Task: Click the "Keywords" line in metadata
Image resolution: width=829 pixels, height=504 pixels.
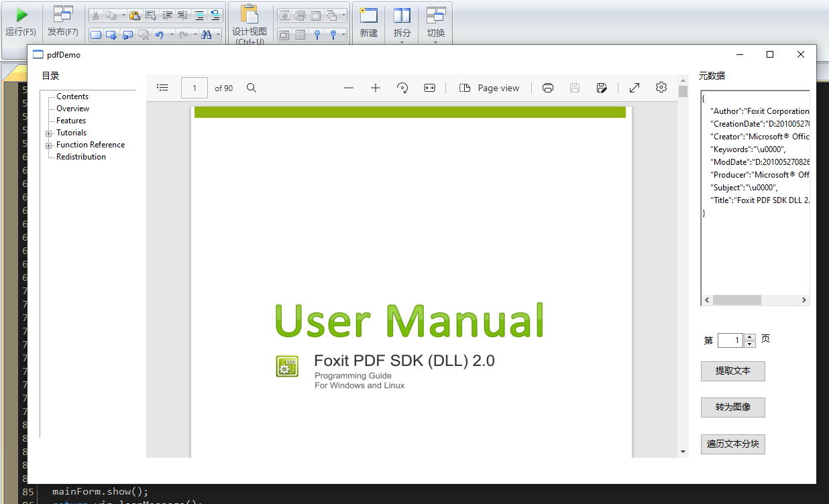Action: (x=748, y=149)
